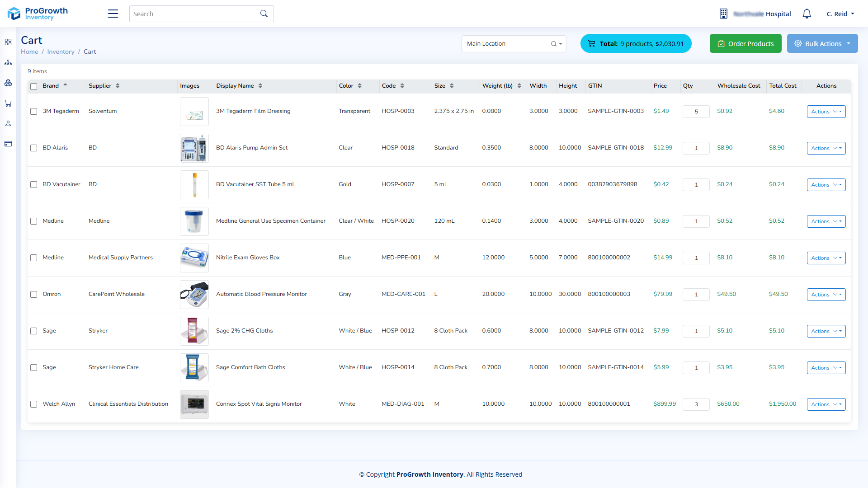Open the hierarchy sidebar icon
This screenshot has height=488, width=868.
8,62
